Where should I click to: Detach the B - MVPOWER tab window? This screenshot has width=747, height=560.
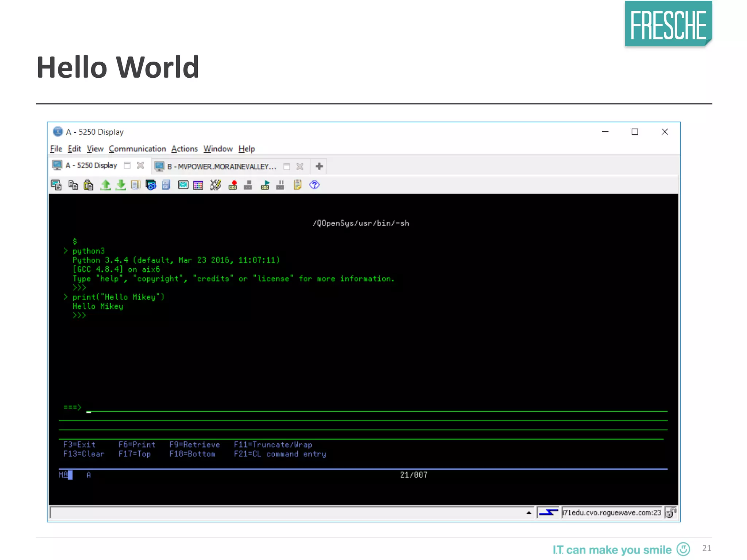[x=287, y=167]
